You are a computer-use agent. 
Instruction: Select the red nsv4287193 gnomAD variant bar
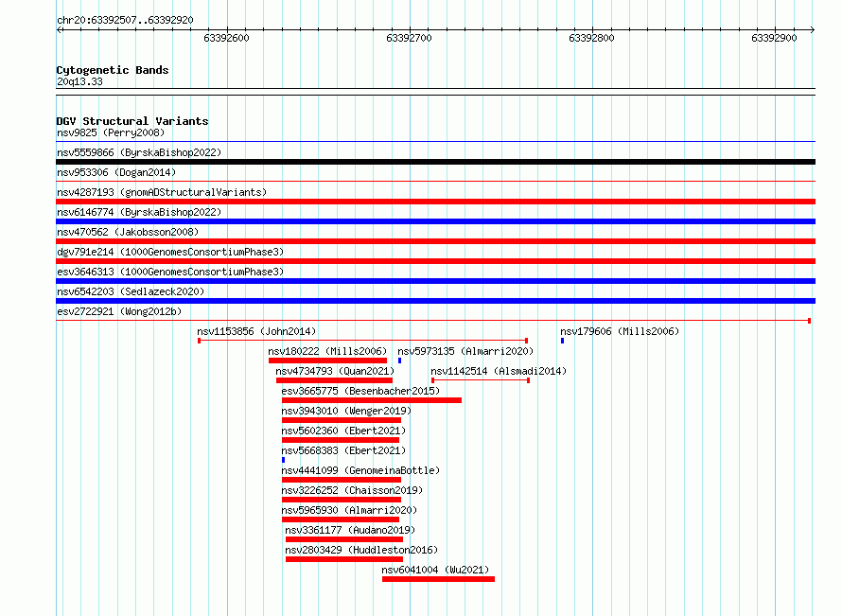pyautogui.click(x=435, y=202)
